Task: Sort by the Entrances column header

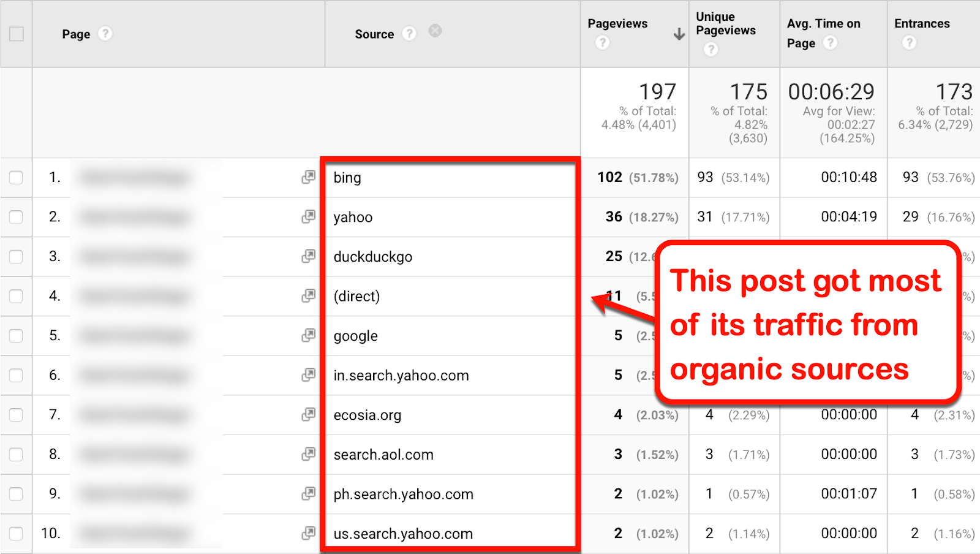Action: point(922,23)
